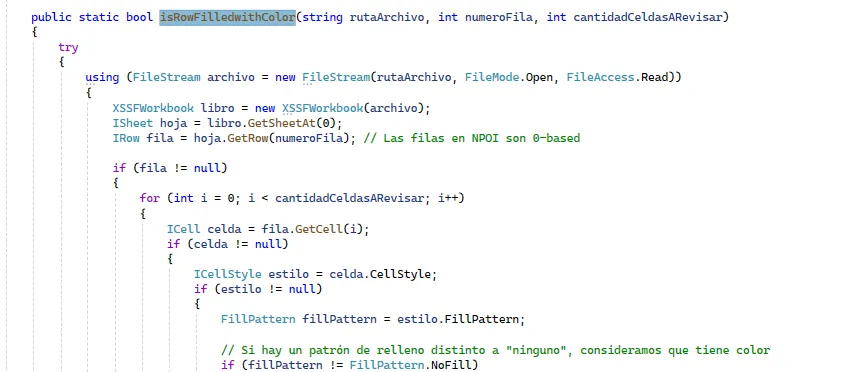Click the 'GetCell' method call
The height and width of the screenshot is (372, 848).
point(319,229)
